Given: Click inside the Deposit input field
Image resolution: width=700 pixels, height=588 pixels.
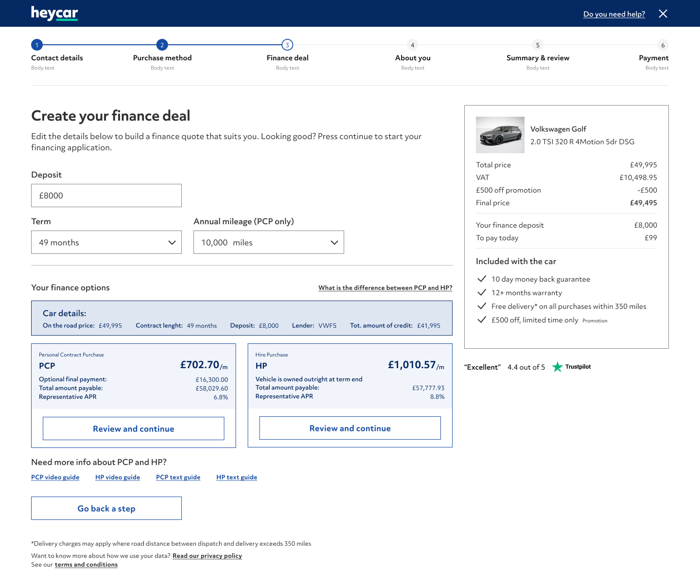Looking at the screenshot, I should 106,196.
